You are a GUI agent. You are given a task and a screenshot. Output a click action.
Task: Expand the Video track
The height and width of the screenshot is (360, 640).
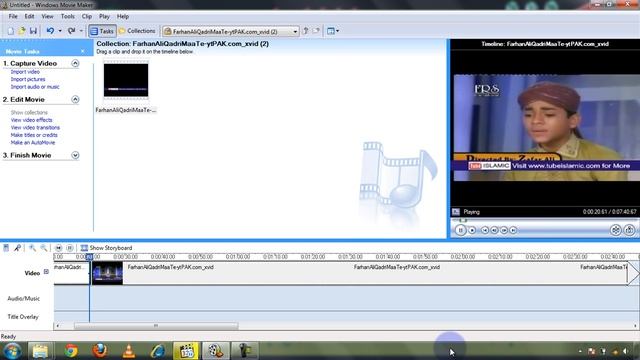(x=46, y=272)
